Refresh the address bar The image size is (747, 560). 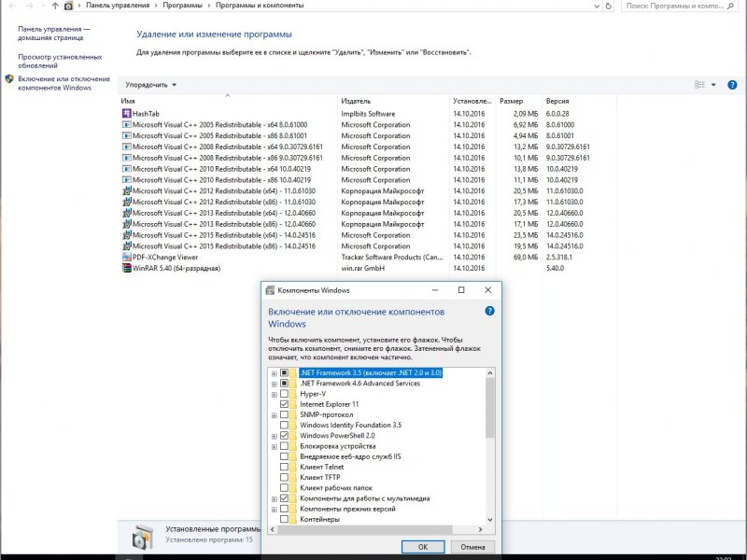(x=609, y=6)
